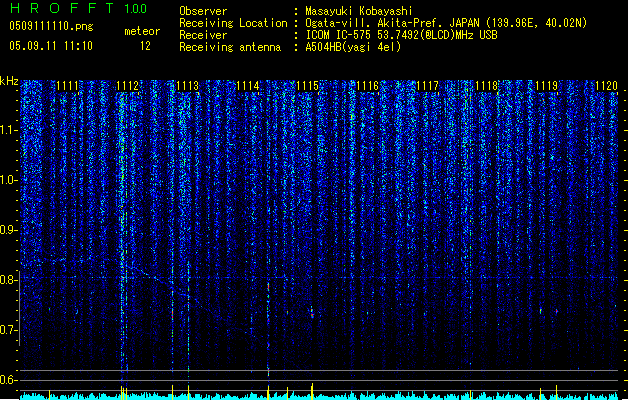
Task: Click the ICOM IC-575 receiver text
Action: point(401,35)
